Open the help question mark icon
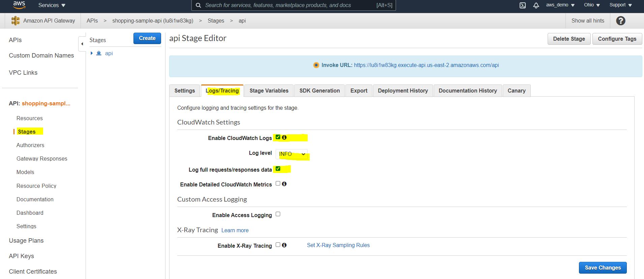This screenshot has width=644, height=279. click(x=620, y=21)
